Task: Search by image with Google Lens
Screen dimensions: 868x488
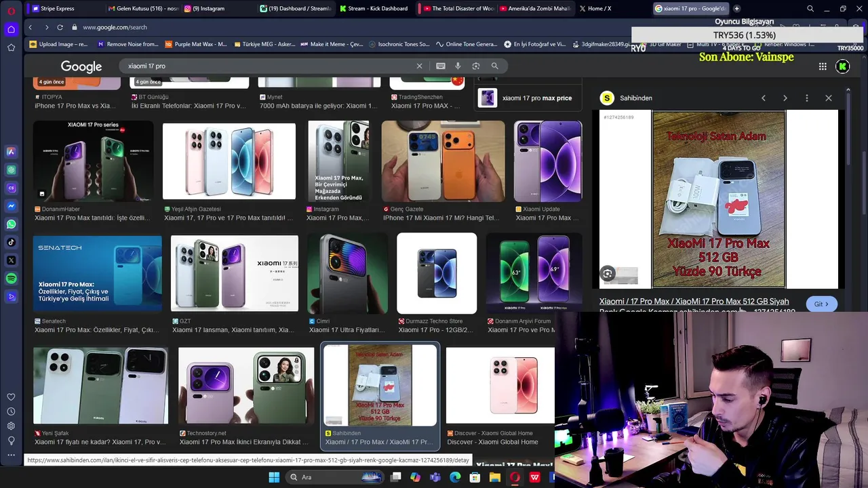Action: [476, 66]
